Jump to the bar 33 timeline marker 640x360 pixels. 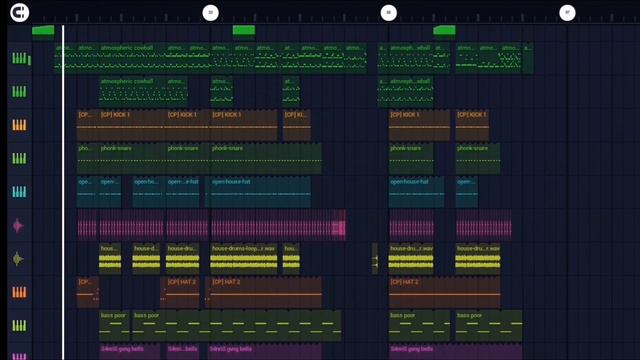[x=211, y=13]
